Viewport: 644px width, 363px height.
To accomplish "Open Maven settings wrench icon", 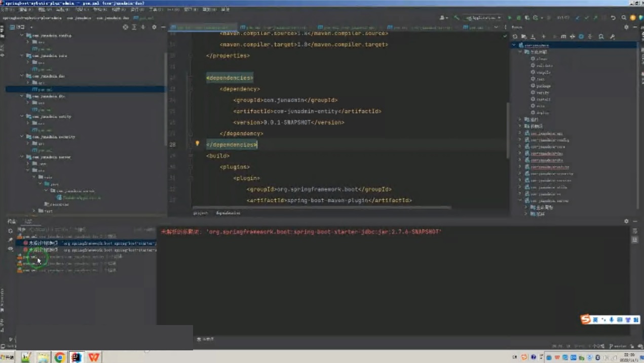I will (612, 36).
